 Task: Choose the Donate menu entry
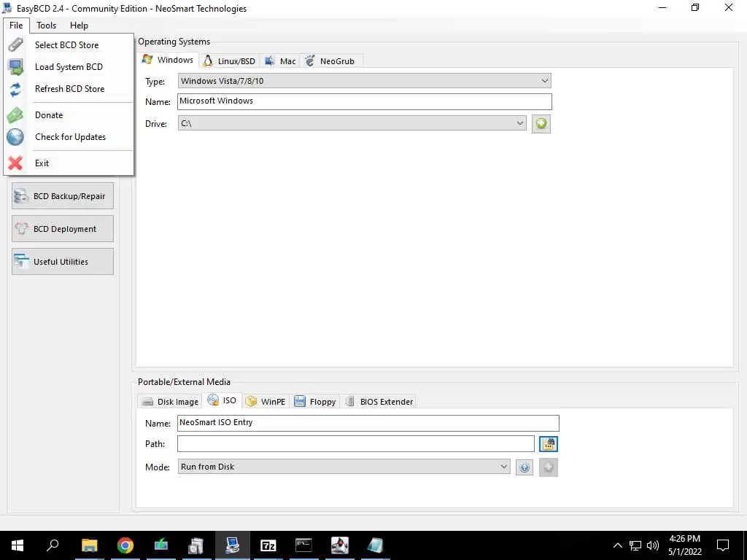[69, 114]
